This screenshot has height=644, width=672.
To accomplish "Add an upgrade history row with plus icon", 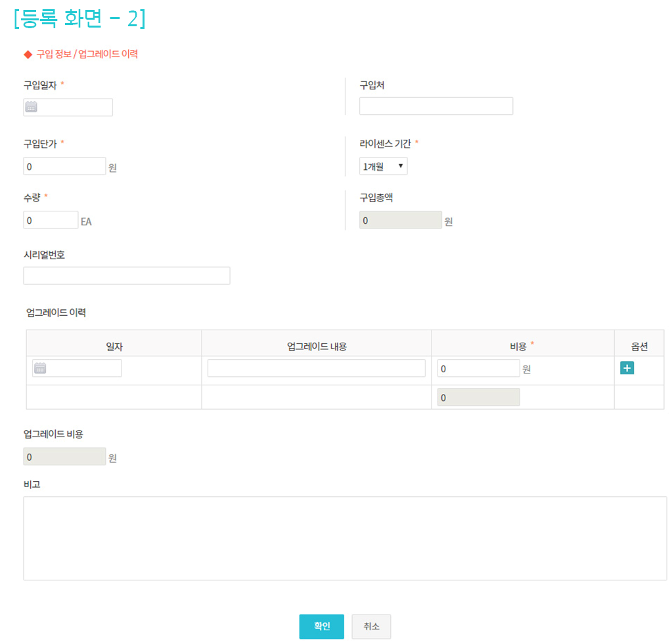I will [x=627, y=368].
